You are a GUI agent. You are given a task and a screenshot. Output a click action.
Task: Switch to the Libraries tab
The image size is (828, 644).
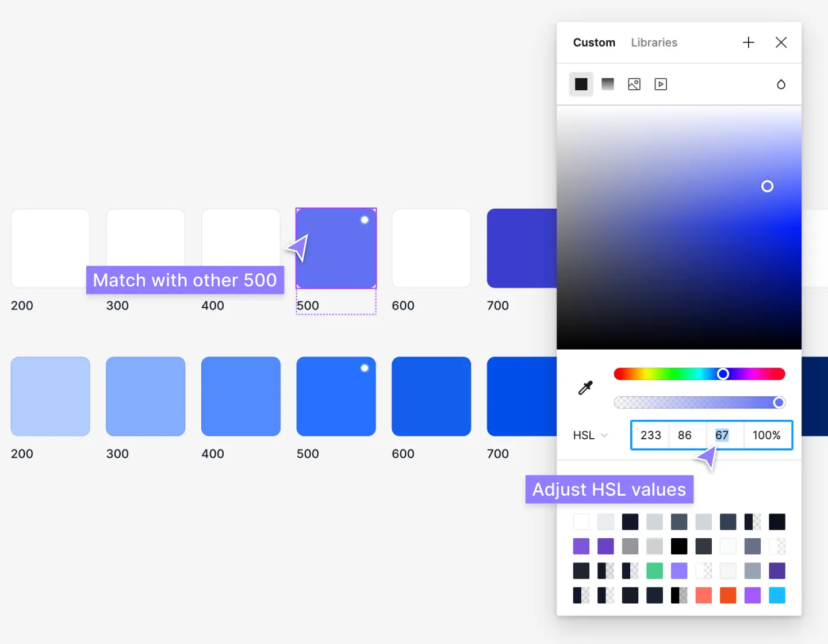(654, 43)
